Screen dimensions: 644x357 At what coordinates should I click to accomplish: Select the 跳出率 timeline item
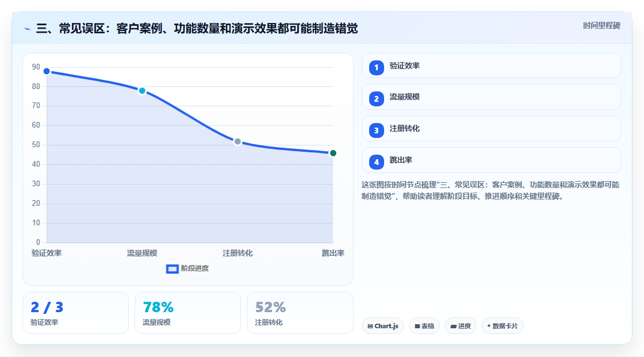491,160
